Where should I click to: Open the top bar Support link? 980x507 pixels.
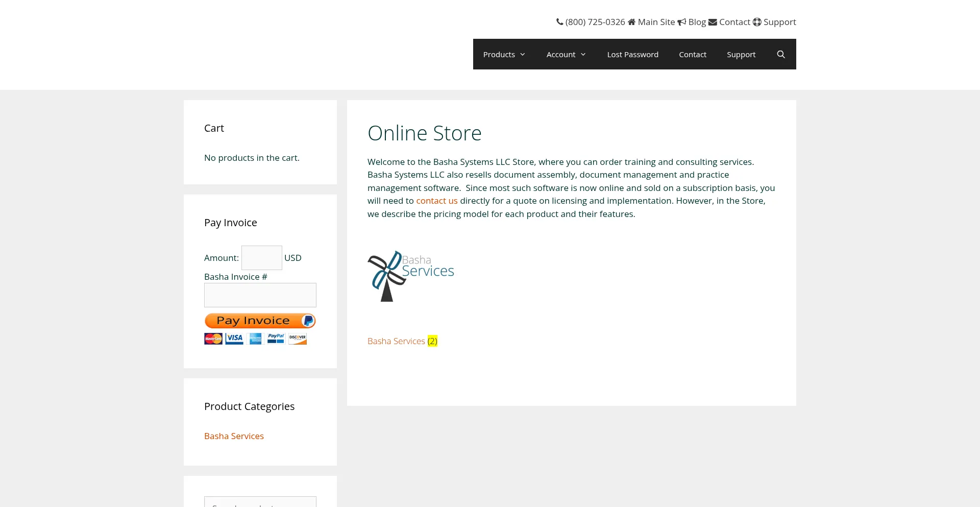(780, 22)
